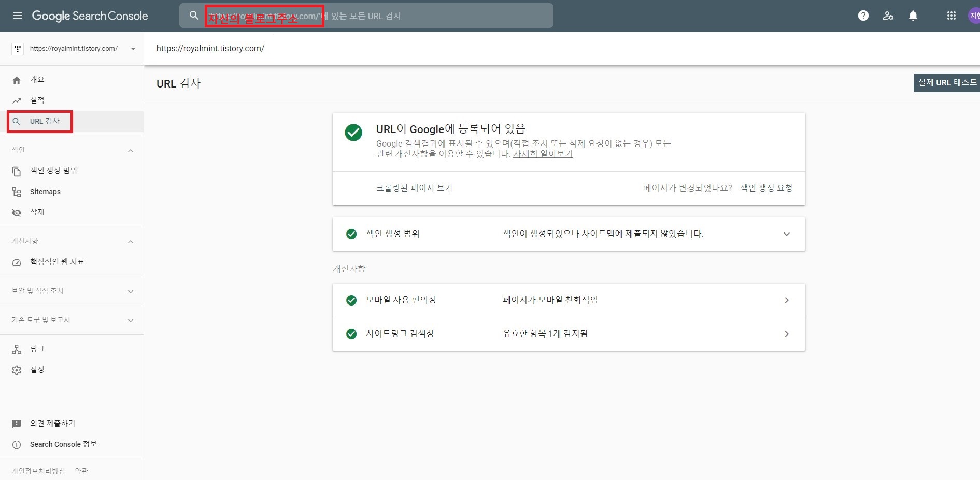980x480 pixels.
Task: Click the Google Search Console logo
Action: [90, 16]
